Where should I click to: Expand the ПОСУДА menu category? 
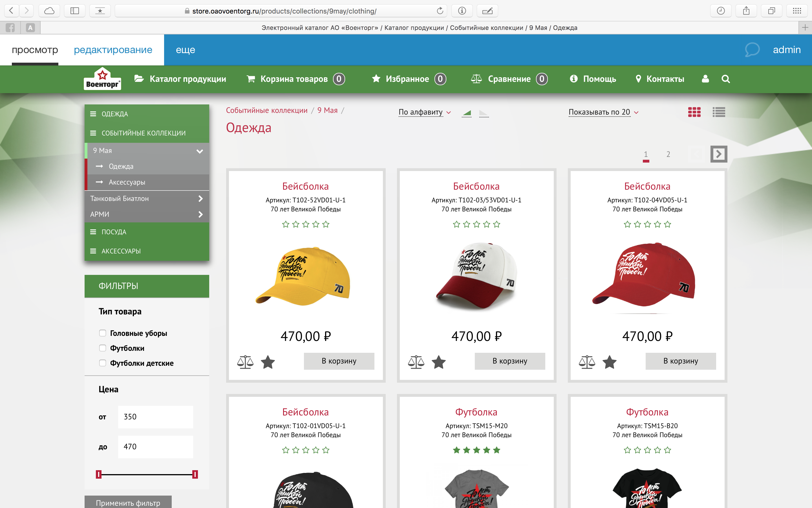pos(147,232)
